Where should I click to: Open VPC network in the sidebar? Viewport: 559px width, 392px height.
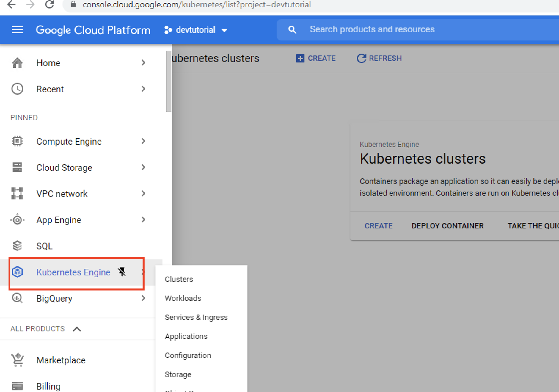tap(62, 194)
